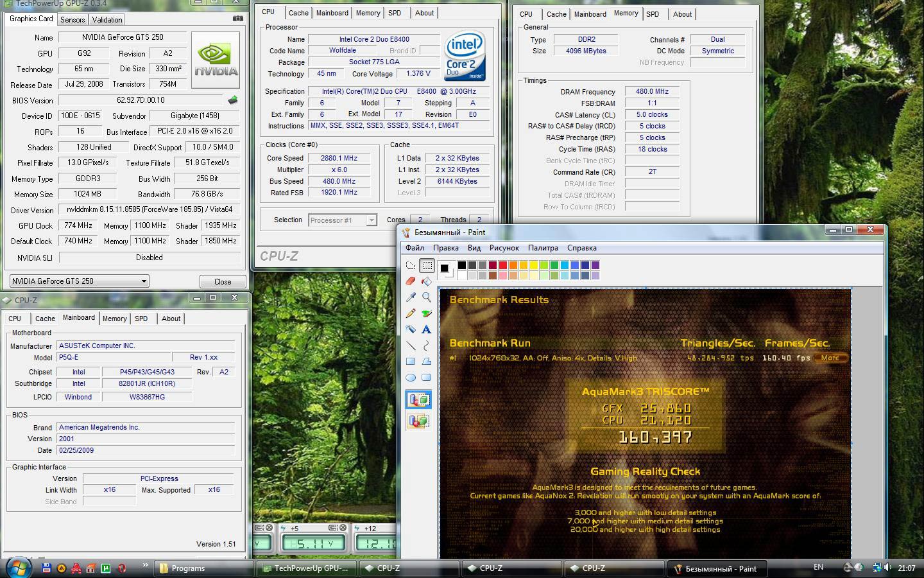Click the Безымянный - Paint taskbar button
Image resolution: width=924 pixels, height=578 pixels.
coord(716,568)
